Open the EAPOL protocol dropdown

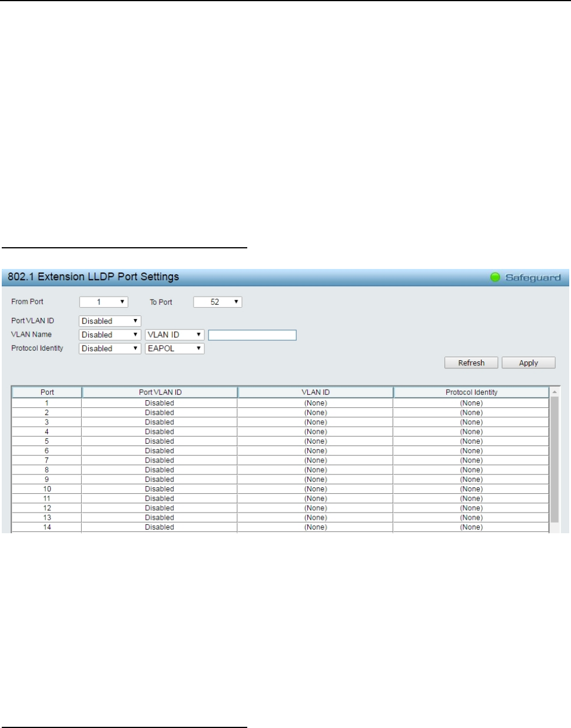[175, 348]
